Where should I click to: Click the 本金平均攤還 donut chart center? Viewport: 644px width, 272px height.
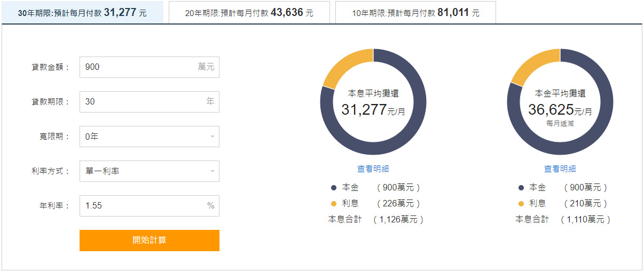[560, 102]
